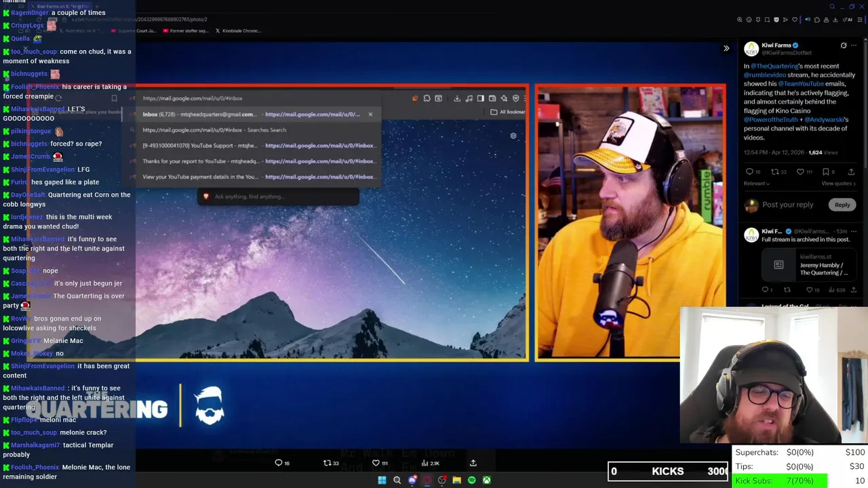
Task: Click the send/flow arrow icon in toolbar
Action: 785,20
